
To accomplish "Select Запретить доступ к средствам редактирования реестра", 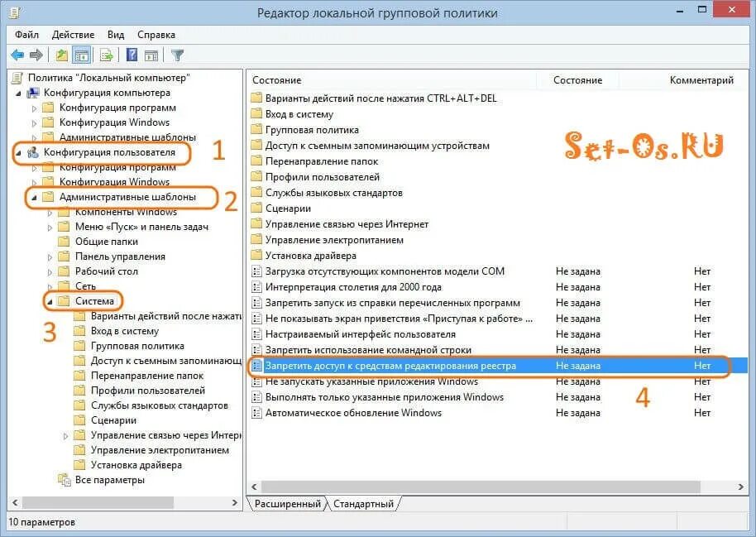I will tap(390, 366).
